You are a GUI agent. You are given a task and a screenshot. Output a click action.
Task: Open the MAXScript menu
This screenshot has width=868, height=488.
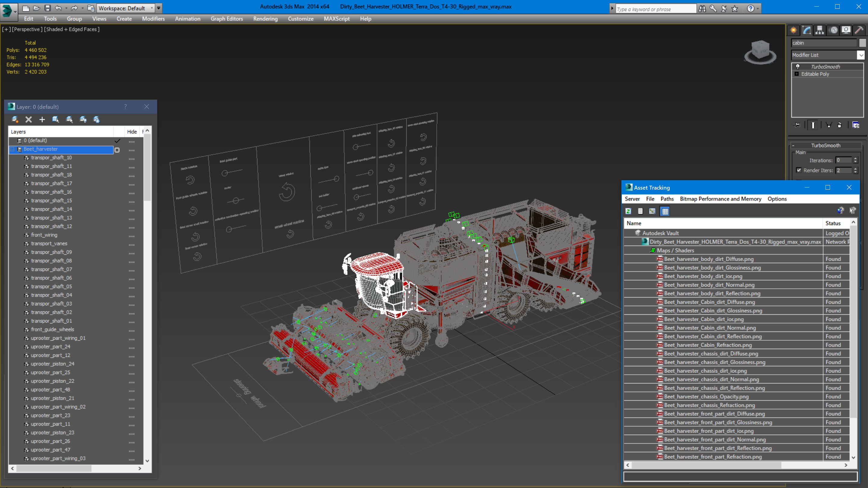[337, 19]
